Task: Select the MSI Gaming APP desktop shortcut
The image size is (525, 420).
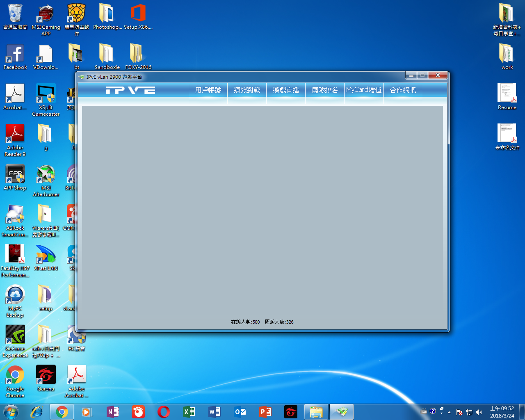Action: tap(46, 20)
